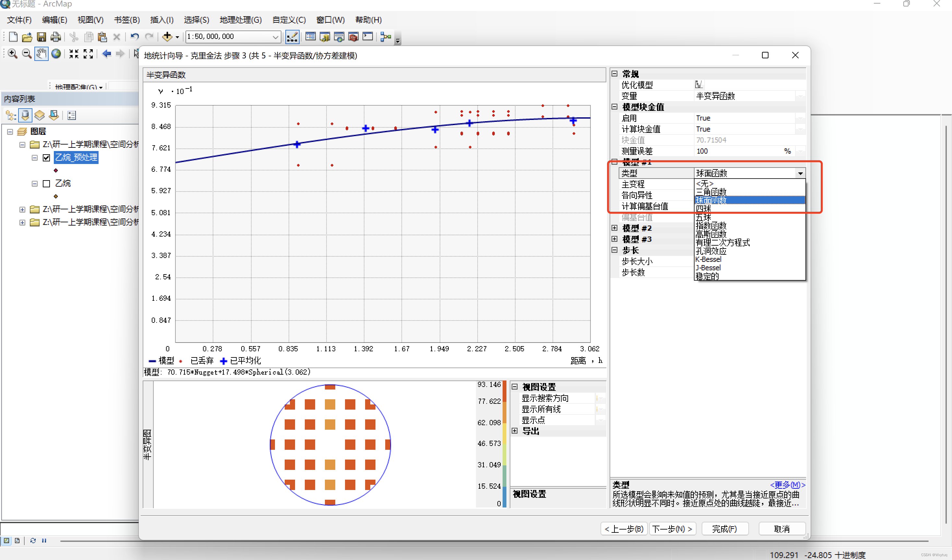Click the <更多(M)> link

click(x=788, y=484)
